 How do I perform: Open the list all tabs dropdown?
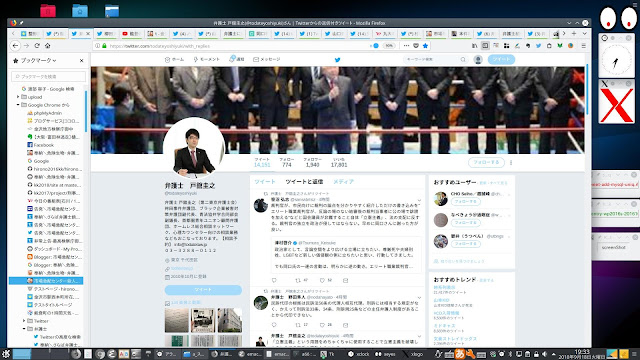point(584,33)
